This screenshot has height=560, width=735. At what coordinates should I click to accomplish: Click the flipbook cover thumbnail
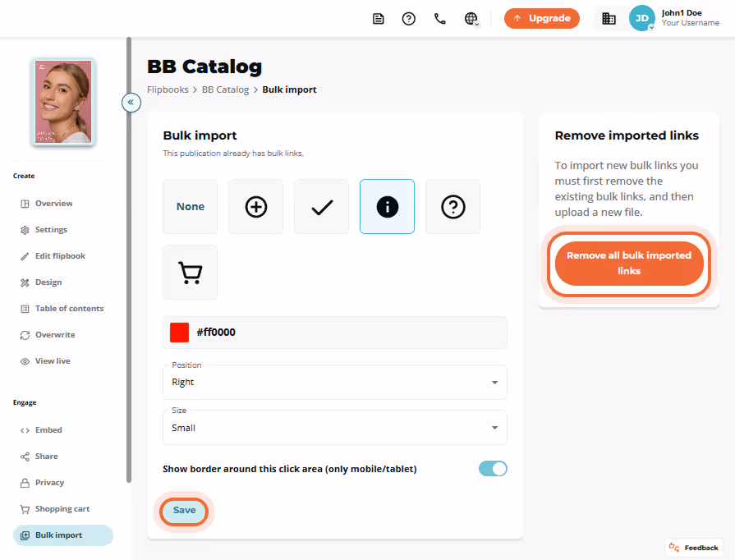coord(63,102)
